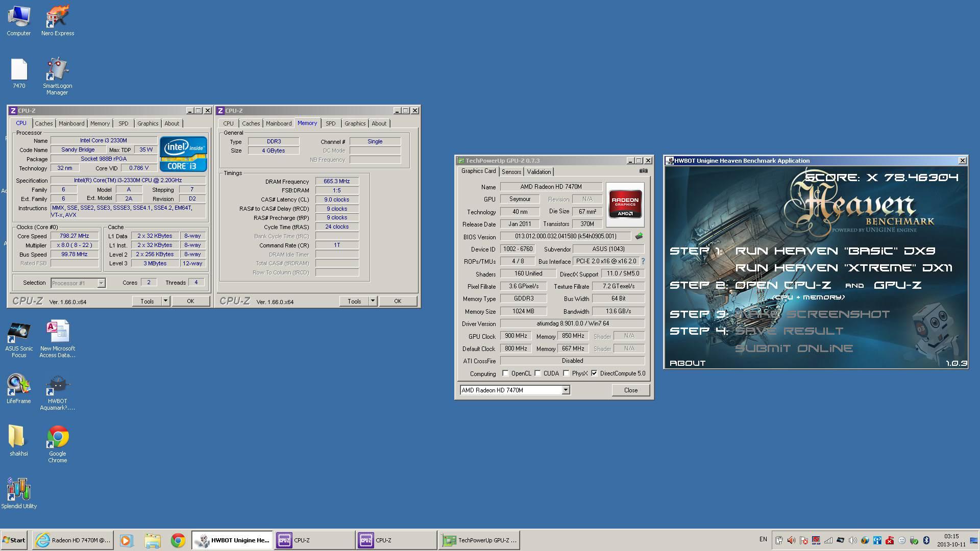Open Windows Explorer taskbar icon
Image resolution: width=980 pixels, height=551 pixels.
pos(152,540)
